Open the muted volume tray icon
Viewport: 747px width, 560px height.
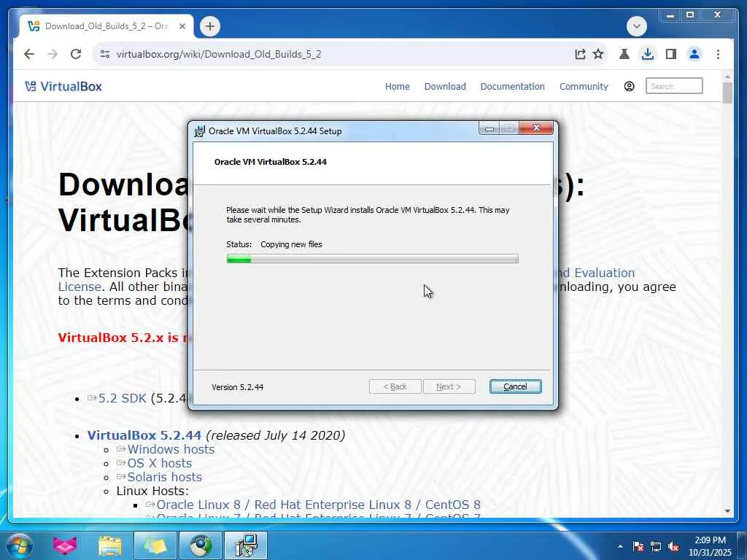coord(673,546)
